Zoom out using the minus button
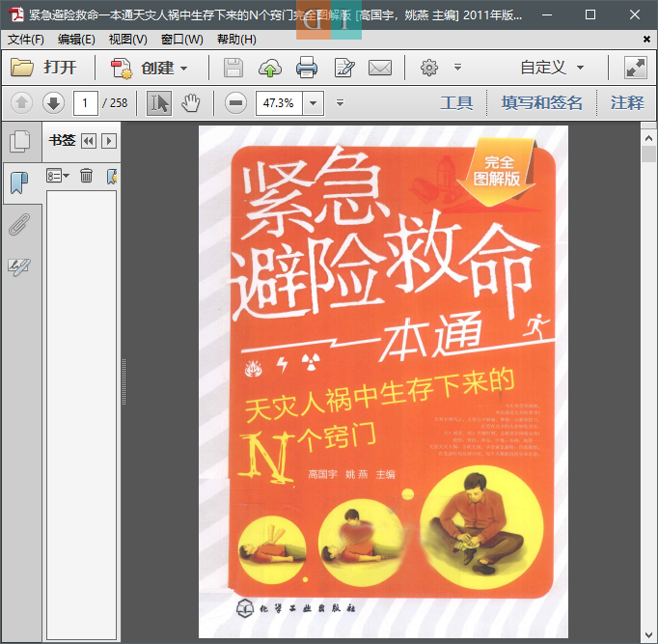658x644 pixels. click(235, 103)
